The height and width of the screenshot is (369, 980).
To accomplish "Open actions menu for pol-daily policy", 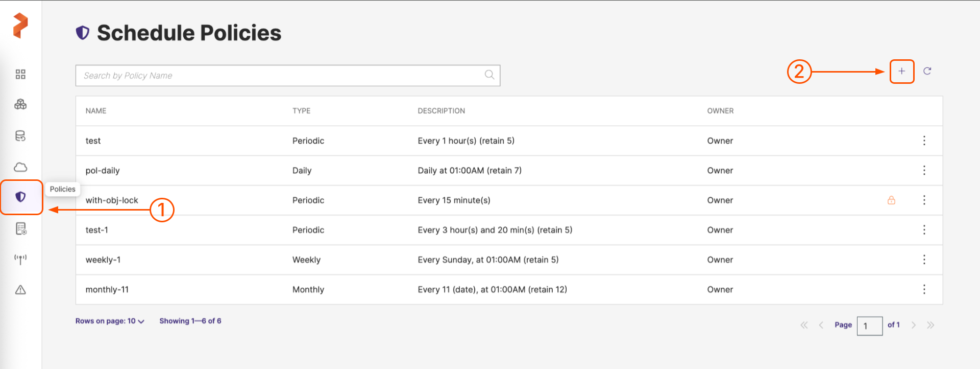I will coord(924,170).
